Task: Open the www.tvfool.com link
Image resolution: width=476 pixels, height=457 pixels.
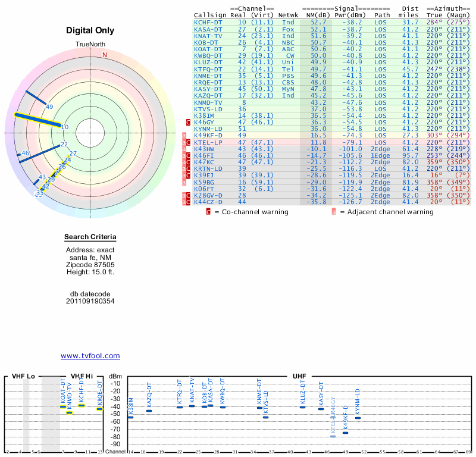Action: tap(90, 356)
